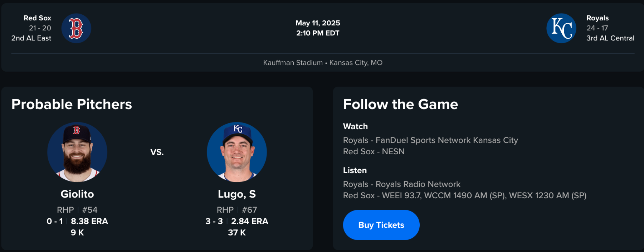Click the Follow the Game heading

[400, 104]
